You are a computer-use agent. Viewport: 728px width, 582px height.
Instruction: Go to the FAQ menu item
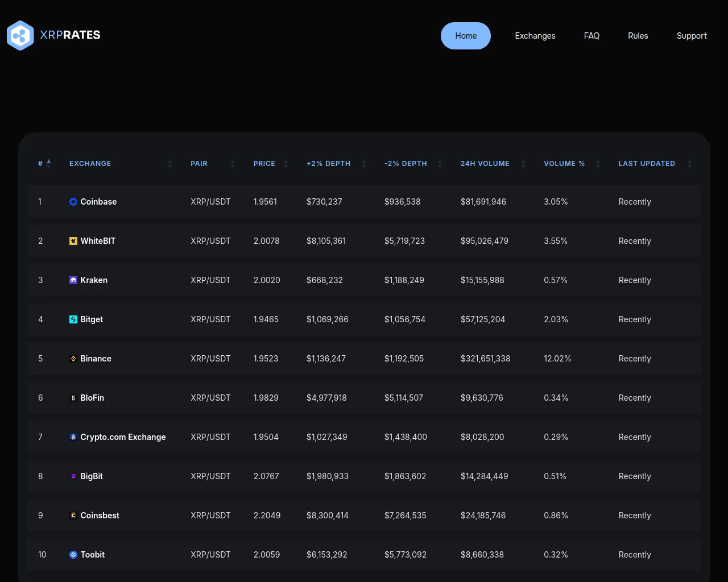[x=591, y=36]
